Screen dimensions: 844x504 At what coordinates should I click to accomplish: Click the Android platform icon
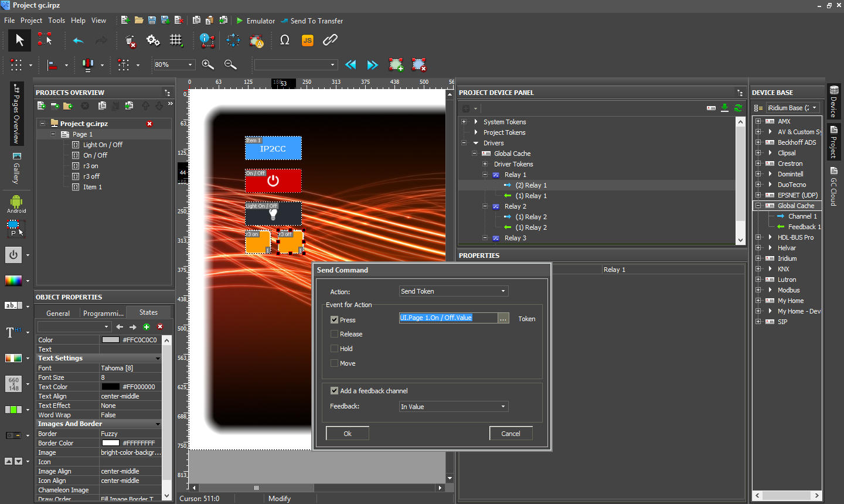point(16,203)
